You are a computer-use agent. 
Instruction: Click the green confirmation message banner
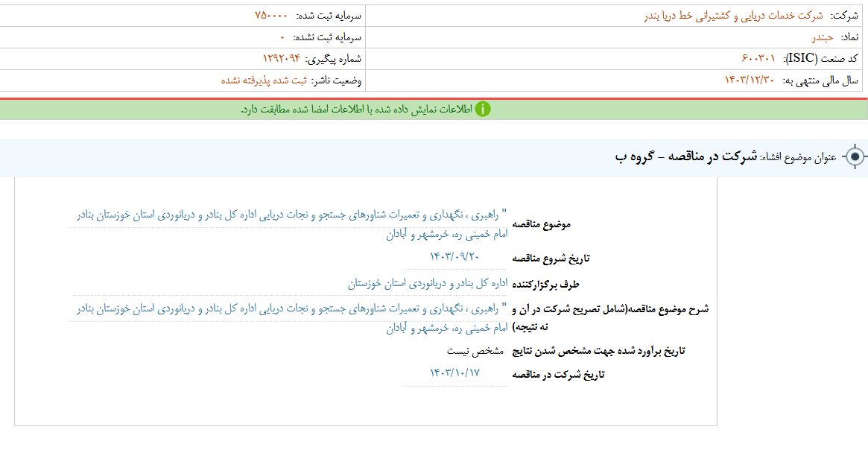click(x=434, y=108)
